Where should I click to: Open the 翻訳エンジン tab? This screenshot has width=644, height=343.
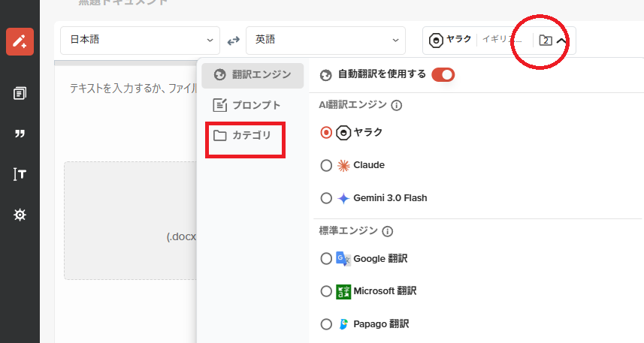point(252,75)
